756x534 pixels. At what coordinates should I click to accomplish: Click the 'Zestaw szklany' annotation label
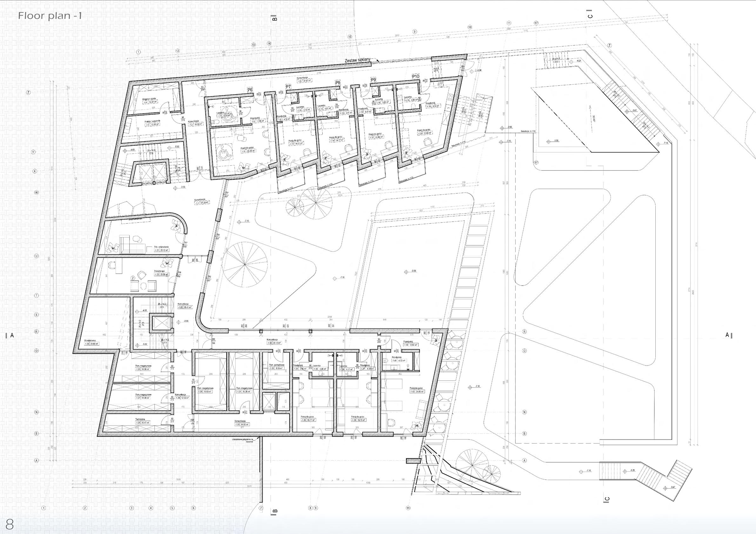point(357,61)
